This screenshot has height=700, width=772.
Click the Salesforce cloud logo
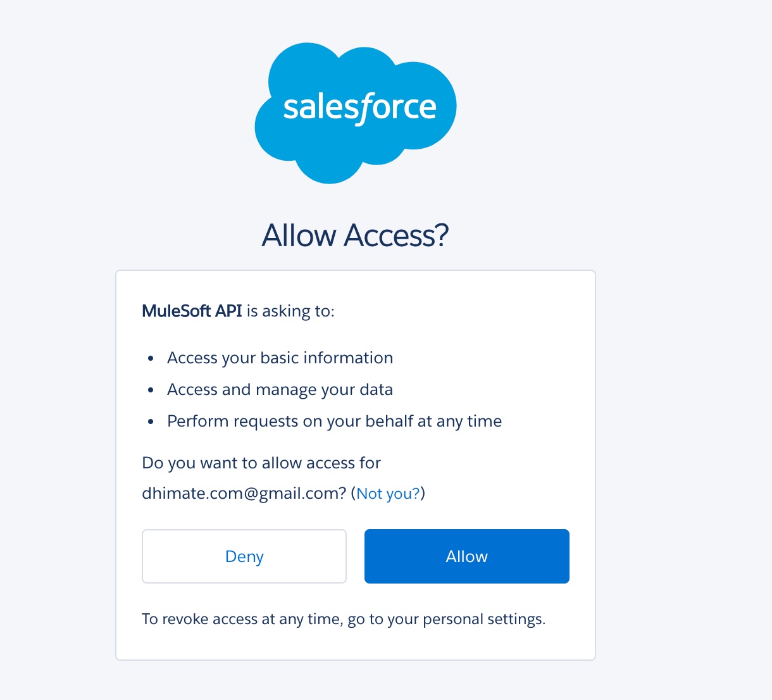coord(356,113)
